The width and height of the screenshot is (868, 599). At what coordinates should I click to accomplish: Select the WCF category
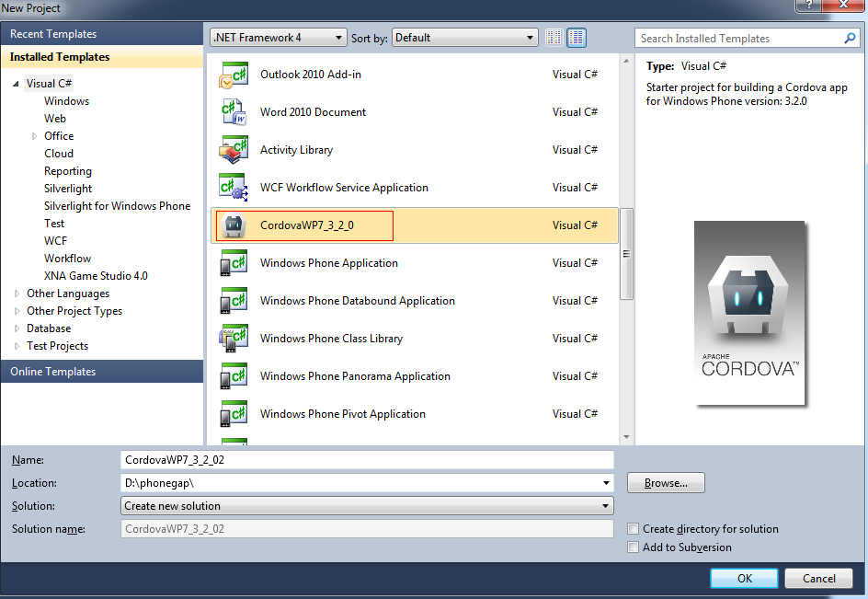point(55,241)
